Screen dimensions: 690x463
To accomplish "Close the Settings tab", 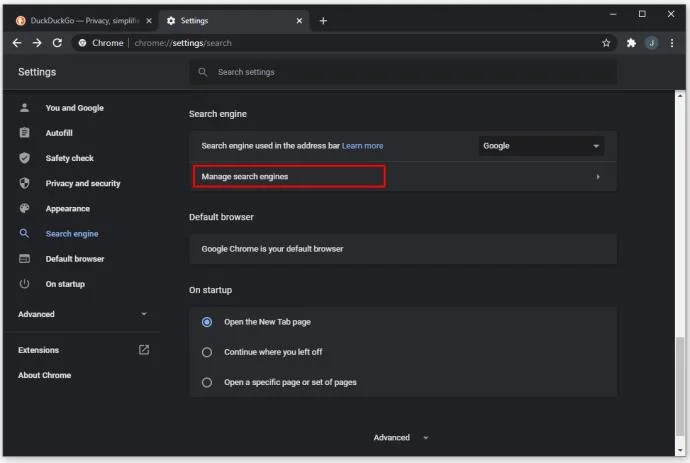I will point(299,21).
